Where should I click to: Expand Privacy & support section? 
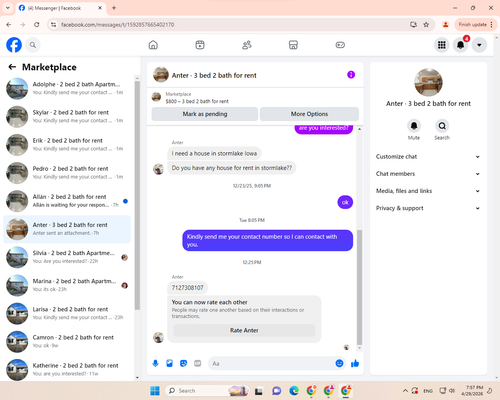tap(428, 208)
